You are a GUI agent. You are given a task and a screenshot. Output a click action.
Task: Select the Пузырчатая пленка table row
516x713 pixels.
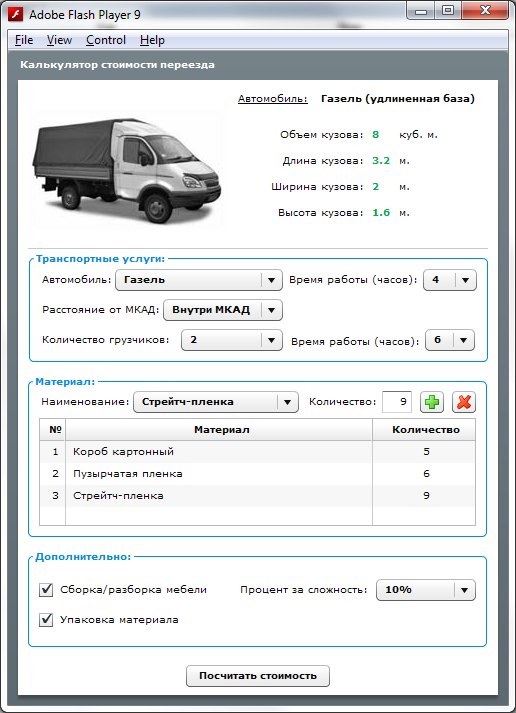pyautogui.click(x=257, y=473)
